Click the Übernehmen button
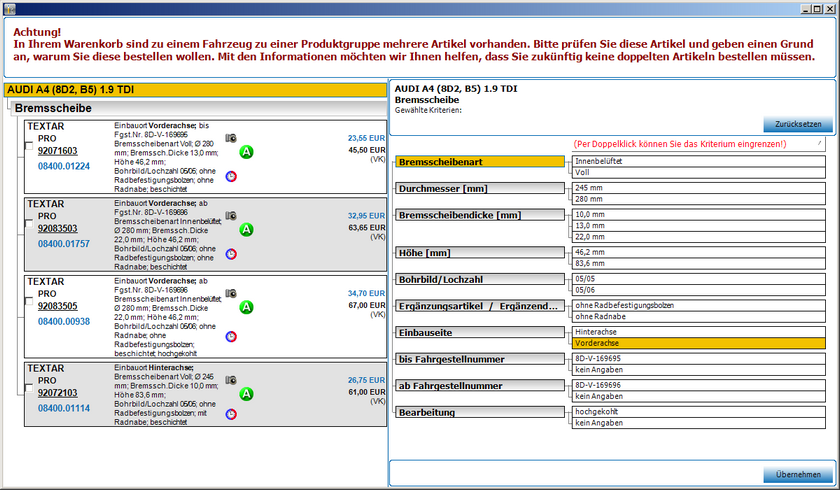 [x=798, y=474]
